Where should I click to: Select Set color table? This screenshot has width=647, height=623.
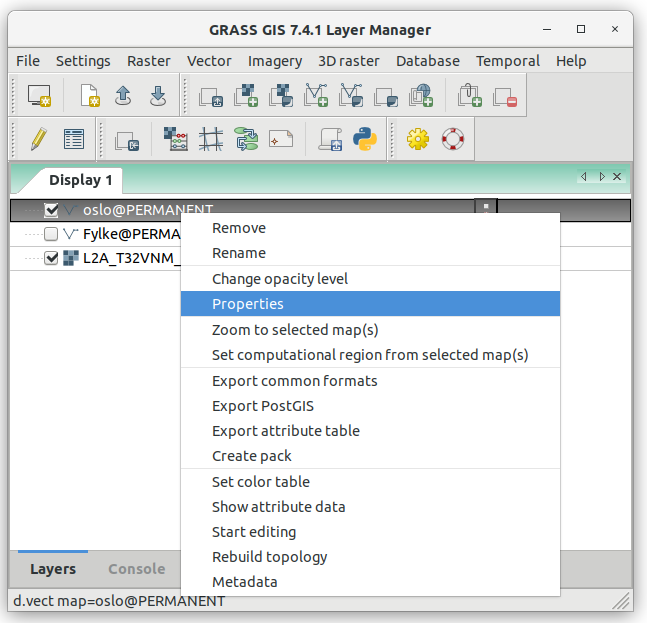tap(370, 482)
